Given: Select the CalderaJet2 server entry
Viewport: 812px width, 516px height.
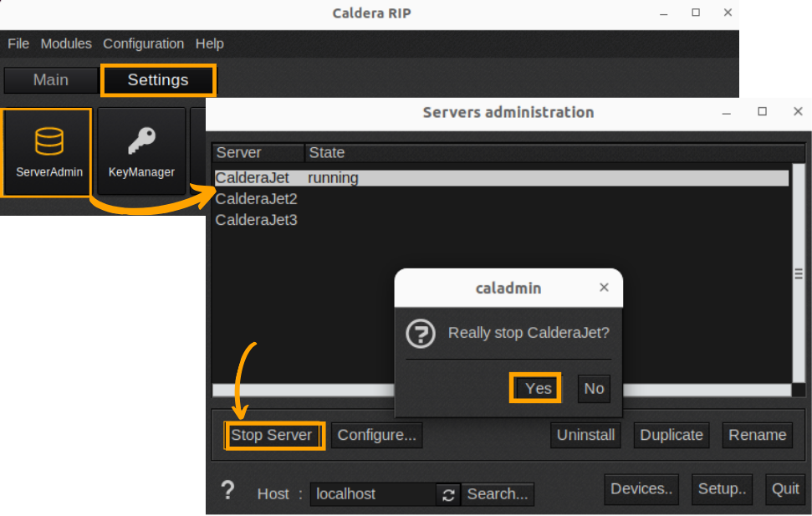Looking at the screenshot, I should 256,199.
